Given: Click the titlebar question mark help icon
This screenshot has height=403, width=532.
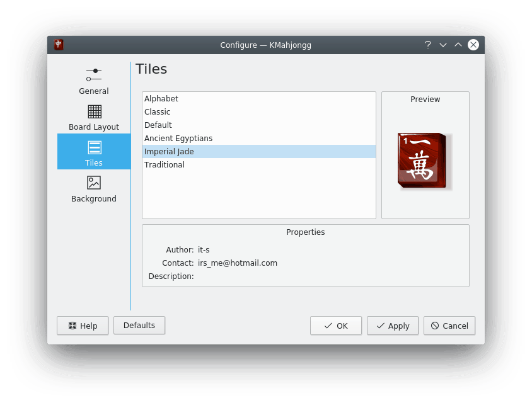Looking at the screenshot, I should click(x=428, y=45).
